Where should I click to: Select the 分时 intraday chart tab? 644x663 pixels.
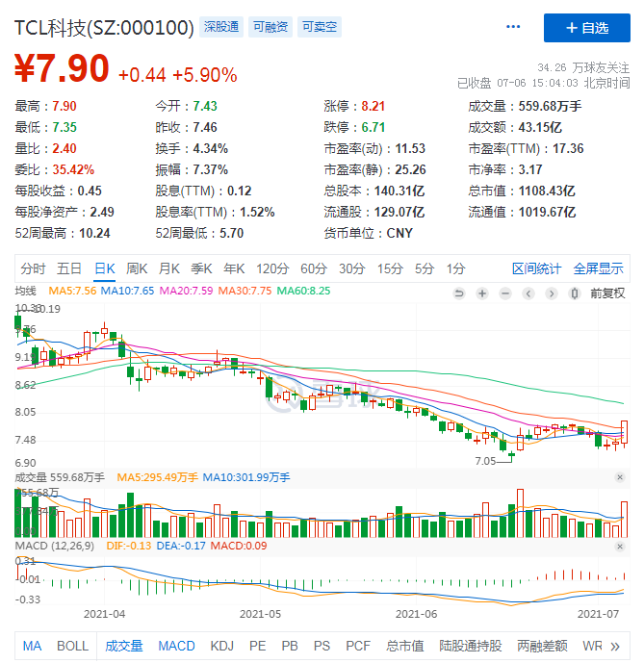[x=33, y=268]
